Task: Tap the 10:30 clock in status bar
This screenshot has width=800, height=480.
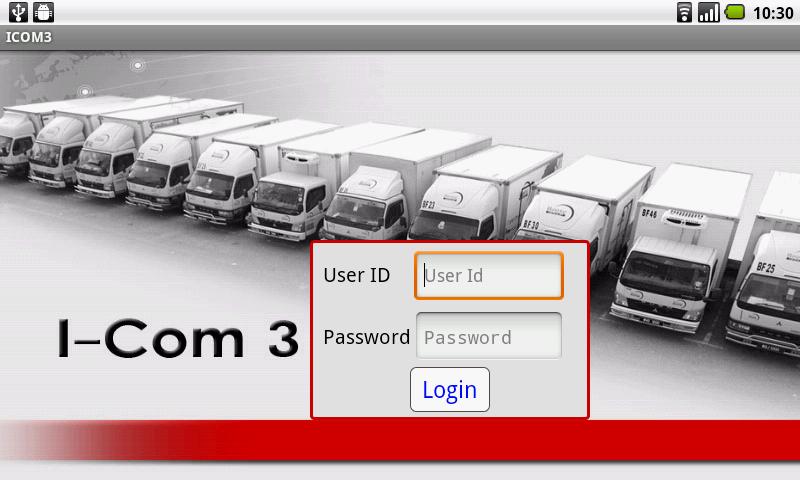Action: coord(773,12)
